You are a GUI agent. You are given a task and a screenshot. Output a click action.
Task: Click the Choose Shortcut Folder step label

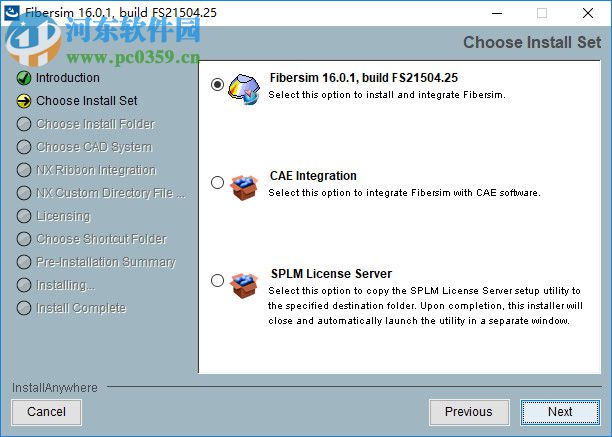point(101,239)
